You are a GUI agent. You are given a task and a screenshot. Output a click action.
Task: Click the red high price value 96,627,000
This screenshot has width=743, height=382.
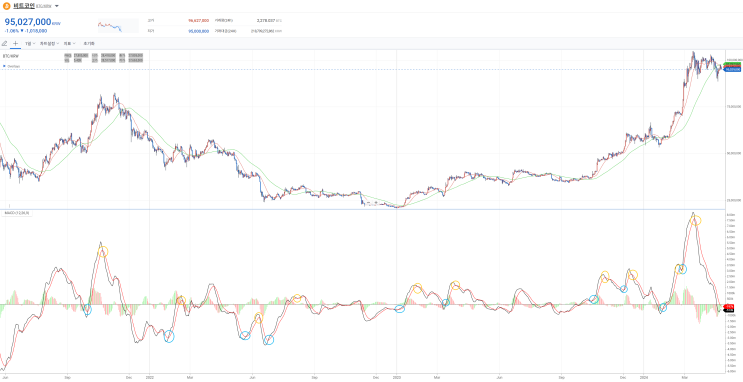click(x=199, y=21)
